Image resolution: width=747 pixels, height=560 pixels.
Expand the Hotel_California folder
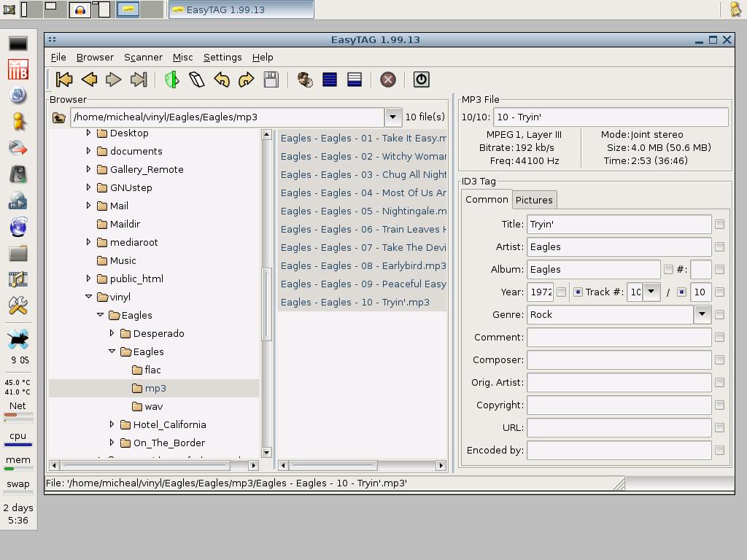tap(112, 424)
